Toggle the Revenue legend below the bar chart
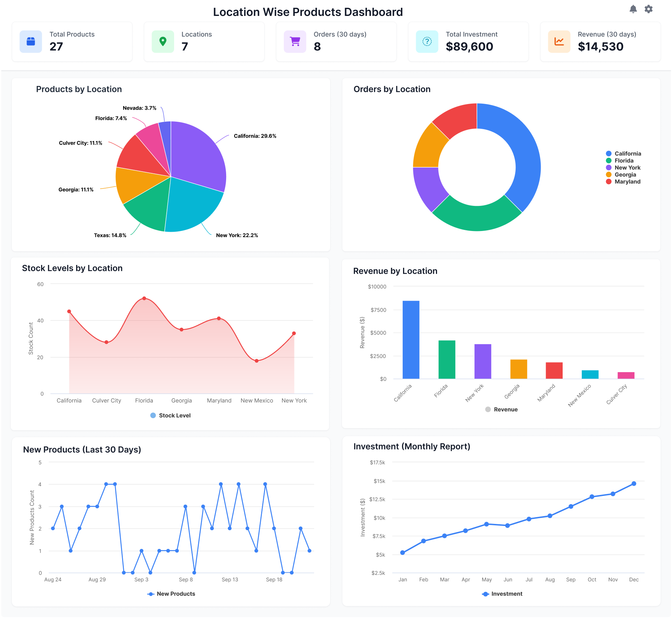Viewport: 672px width, 618px height. pyautogui.click(x=501, y=409)
